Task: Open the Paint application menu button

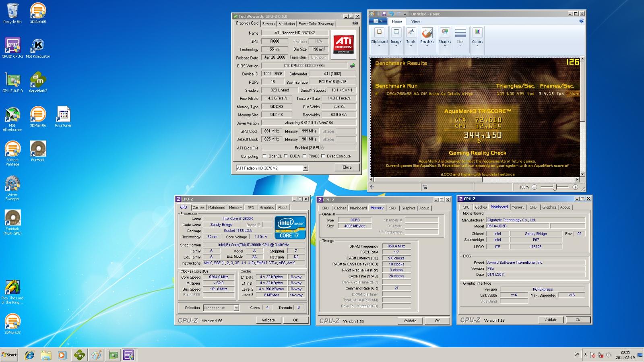Action: click(378, 21)
